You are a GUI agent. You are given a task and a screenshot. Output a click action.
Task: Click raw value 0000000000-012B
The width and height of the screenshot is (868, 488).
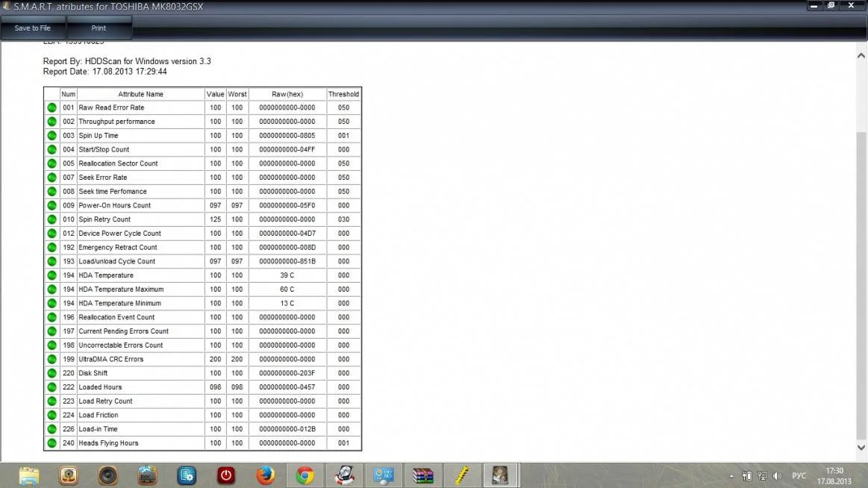(287, 429)
